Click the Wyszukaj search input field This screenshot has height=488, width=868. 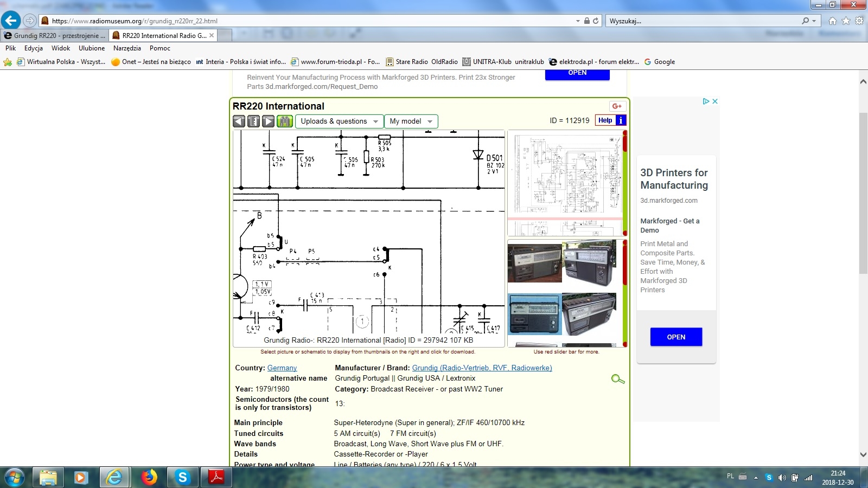(704, 21)
